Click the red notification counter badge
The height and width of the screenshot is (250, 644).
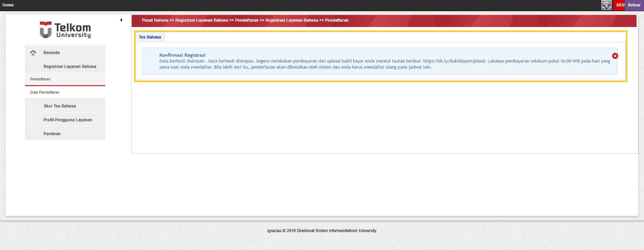[619, 5]
